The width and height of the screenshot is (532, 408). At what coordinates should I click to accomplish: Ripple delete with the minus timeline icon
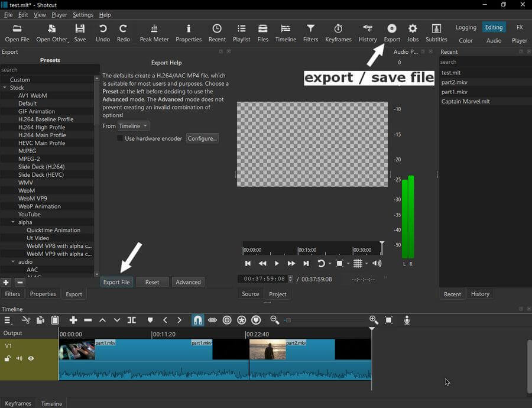click(x=88, y=320)
